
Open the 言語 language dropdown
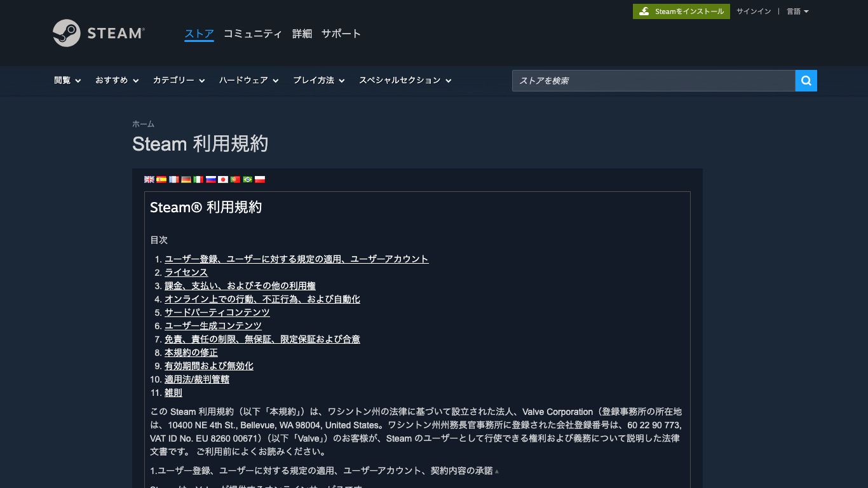click(797, 11)
